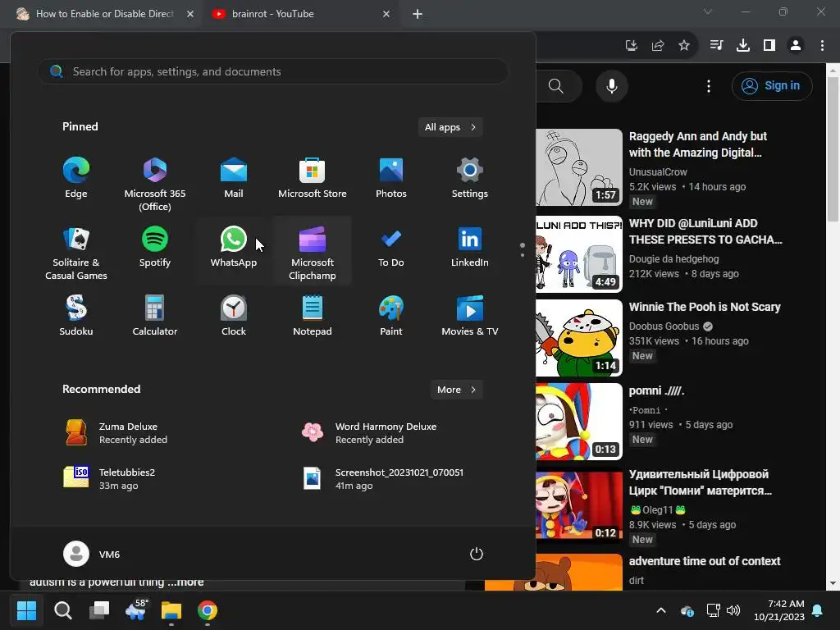
Task: Launch the LinkedIn app
Action: pos(470,248)
